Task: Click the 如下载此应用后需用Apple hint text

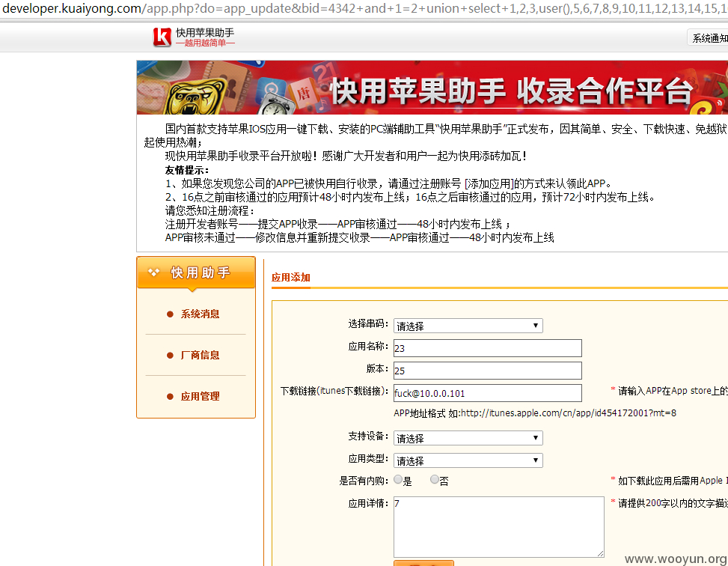Action: [x=673, y=481]
